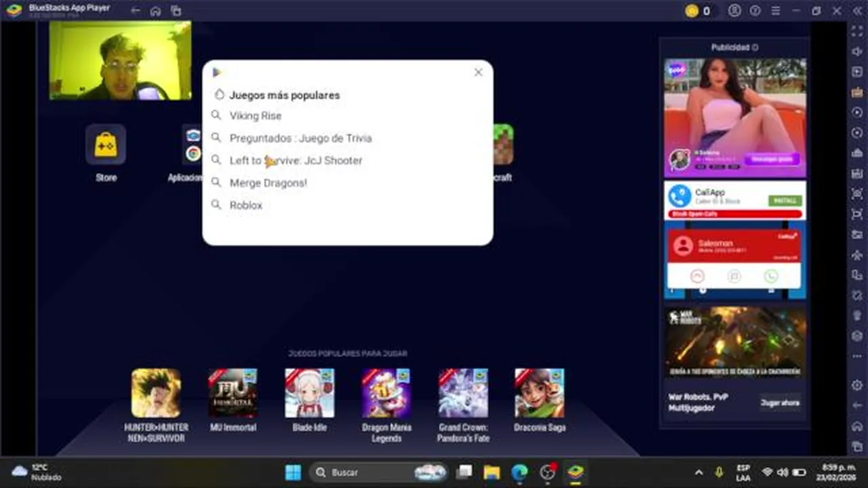The height and width of the screenshot is (488, 868).
Task: Click the home icon in side toolbar
Action: [x=857, y=426]
